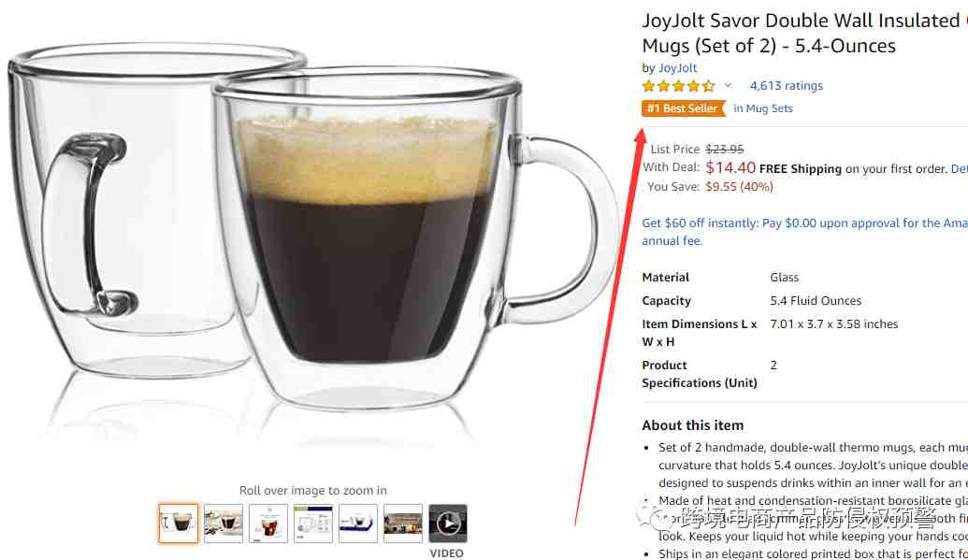Open the sixth thumbnail lifestyle photo
This screenshot has width=968, height=560.
tap(402, 524)
